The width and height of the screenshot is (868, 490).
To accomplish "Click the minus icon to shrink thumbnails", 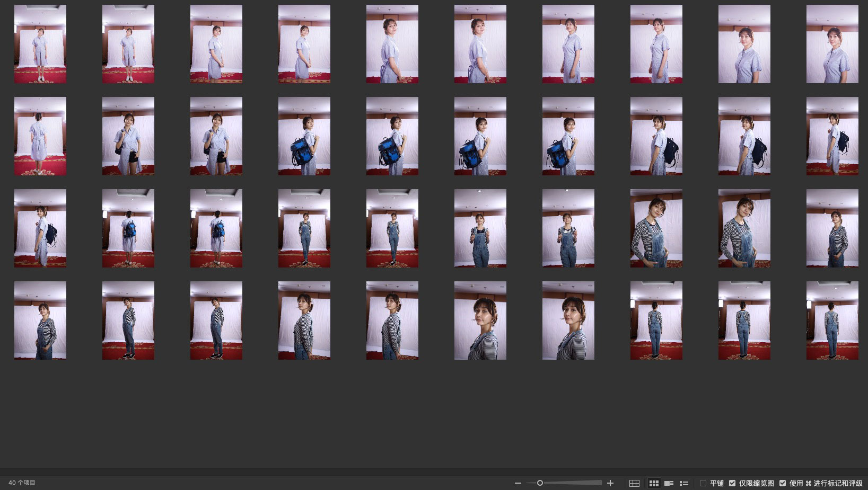I will (518, 483).
